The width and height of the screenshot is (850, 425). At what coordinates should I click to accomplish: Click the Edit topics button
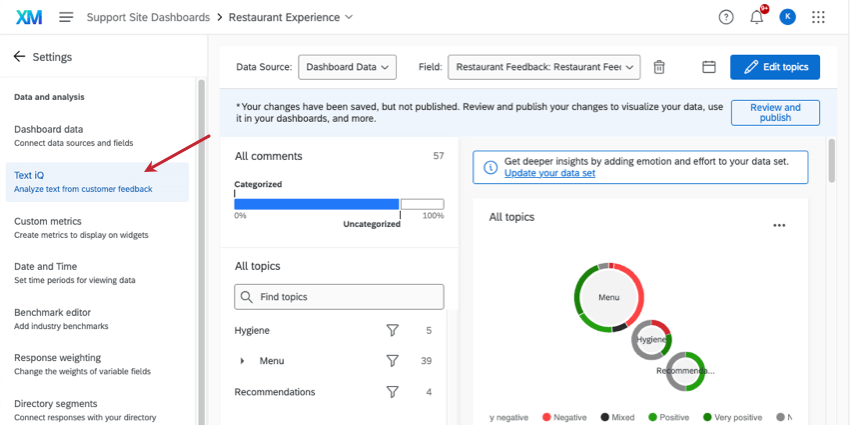[x=775, y=67]
